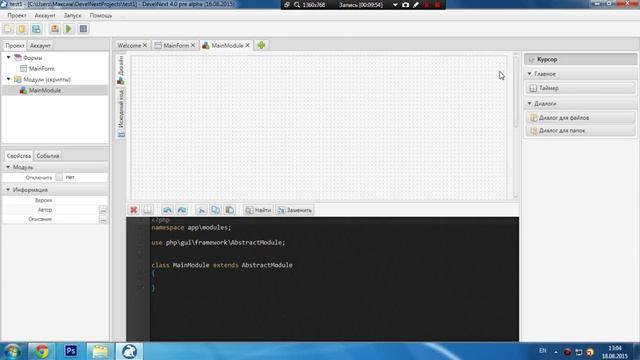Click the Copy icon in code toolbar
Viewport: 640px width, 360px height.
pos(215,210)
